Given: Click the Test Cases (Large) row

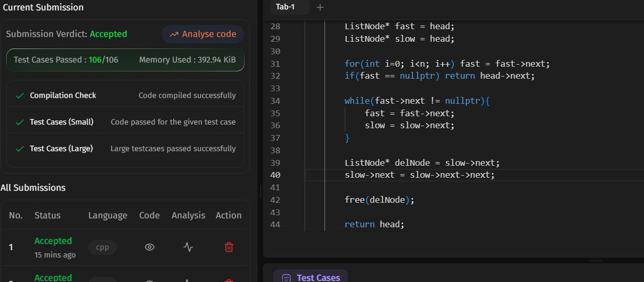Looking at the screenshot, I should click(x=125, y=149).
